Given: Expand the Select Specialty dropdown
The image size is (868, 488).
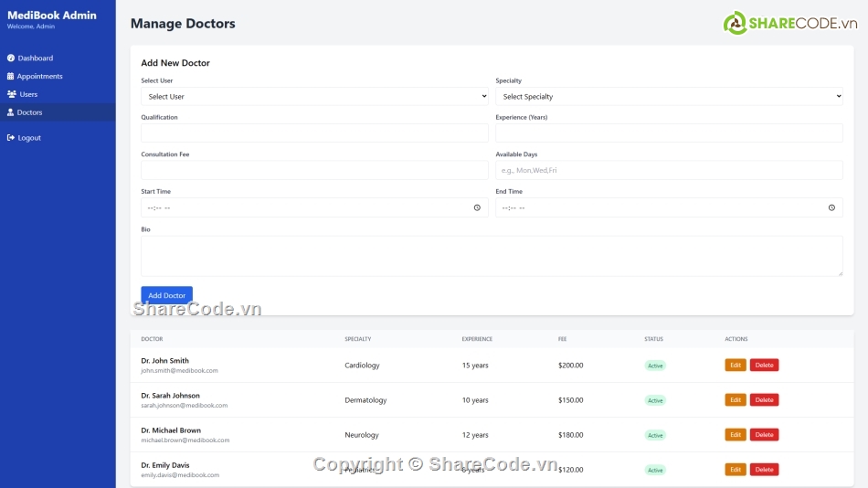Looking at the screenshot, I should 669,96.
